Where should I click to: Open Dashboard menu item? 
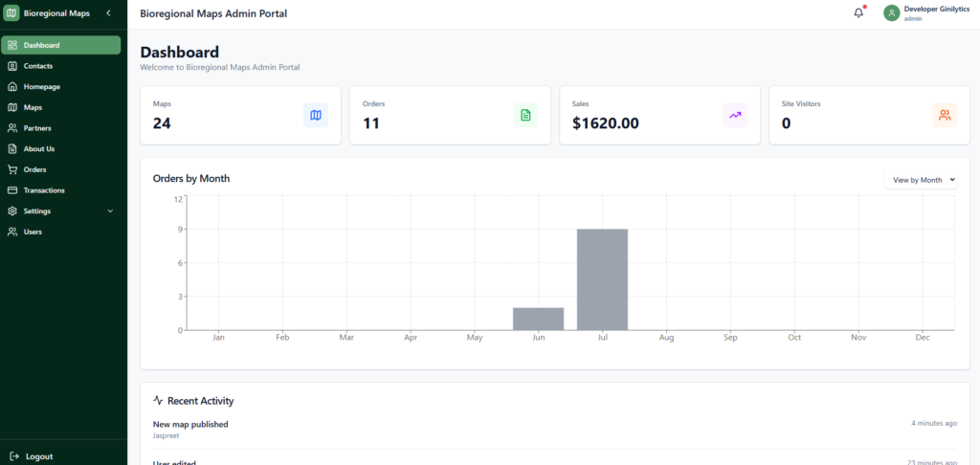61,45
